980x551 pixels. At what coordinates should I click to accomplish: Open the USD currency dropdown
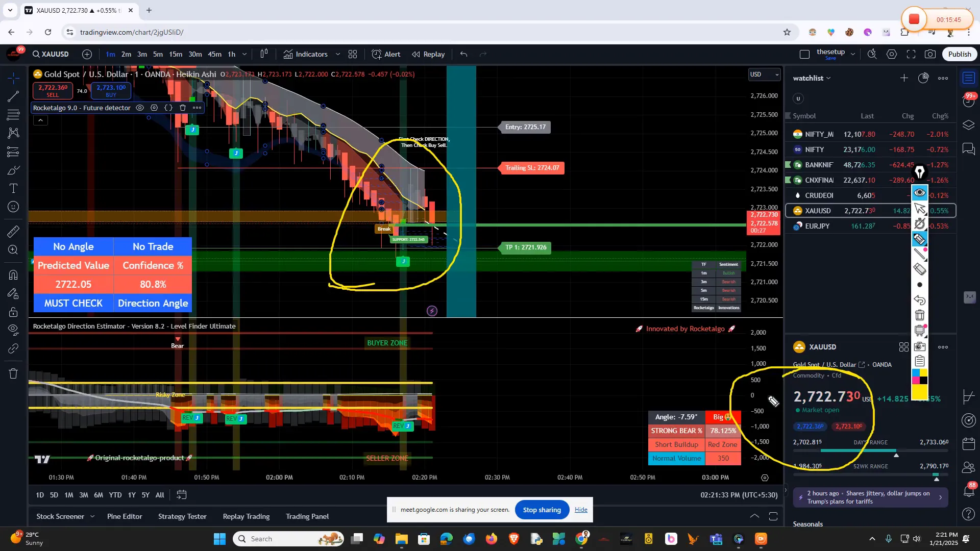click(764, 74)
